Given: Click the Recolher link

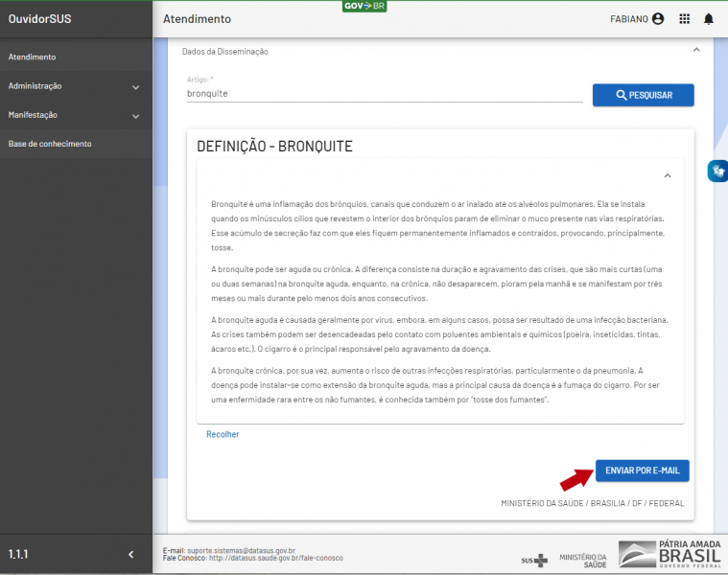Looking at the screenshot, I should tap(223, 434).
